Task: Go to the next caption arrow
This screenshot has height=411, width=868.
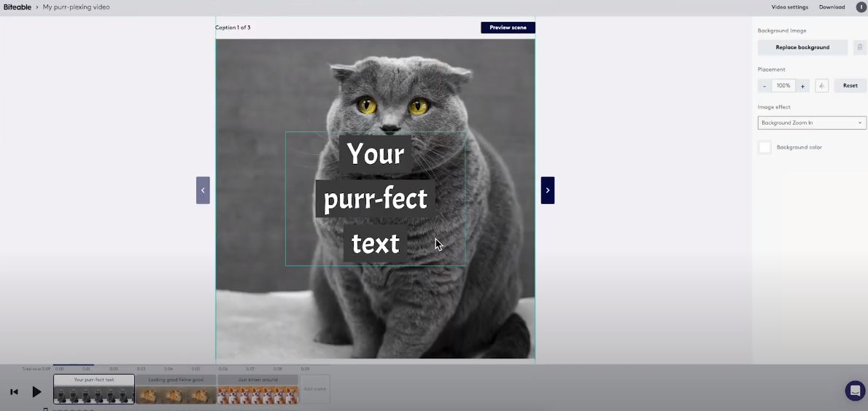Action: (548, 190)
